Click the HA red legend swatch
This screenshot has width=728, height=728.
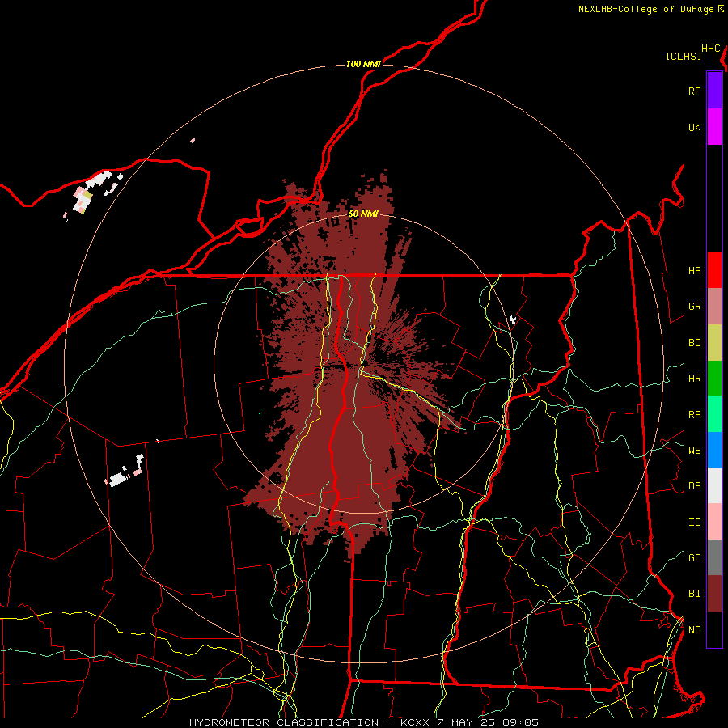714,270
